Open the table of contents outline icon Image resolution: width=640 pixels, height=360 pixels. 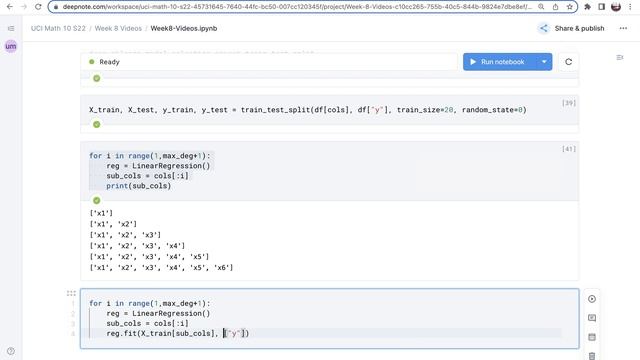pos(620,58)
